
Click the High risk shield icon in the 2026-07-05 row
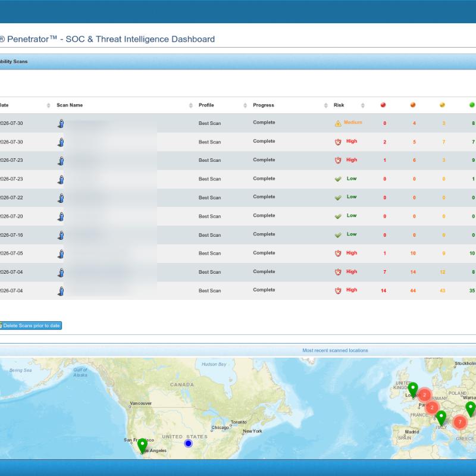pyautogui.click(x=338, y=253)
